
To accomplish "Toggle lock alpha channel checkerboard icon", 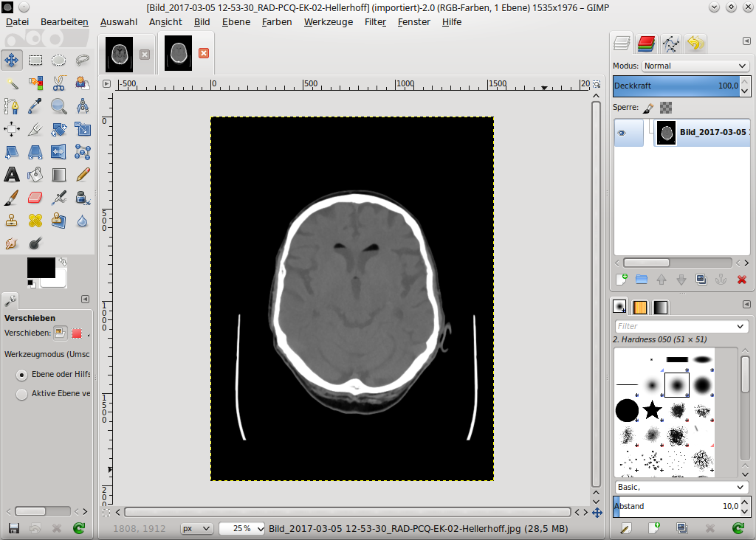I will point(666,108).
